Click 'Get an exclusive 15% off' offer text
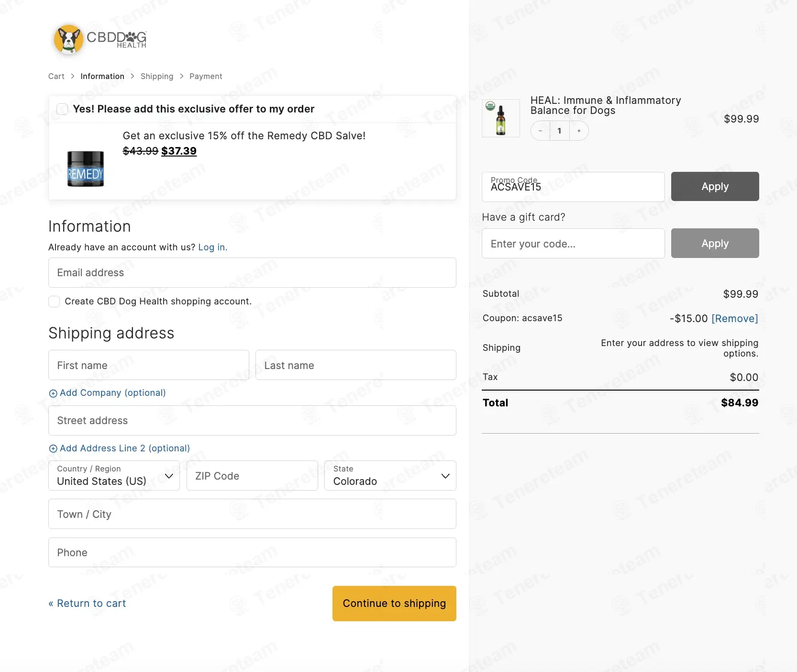This screenshot has width=797, height=672. [x=244, y=136]
